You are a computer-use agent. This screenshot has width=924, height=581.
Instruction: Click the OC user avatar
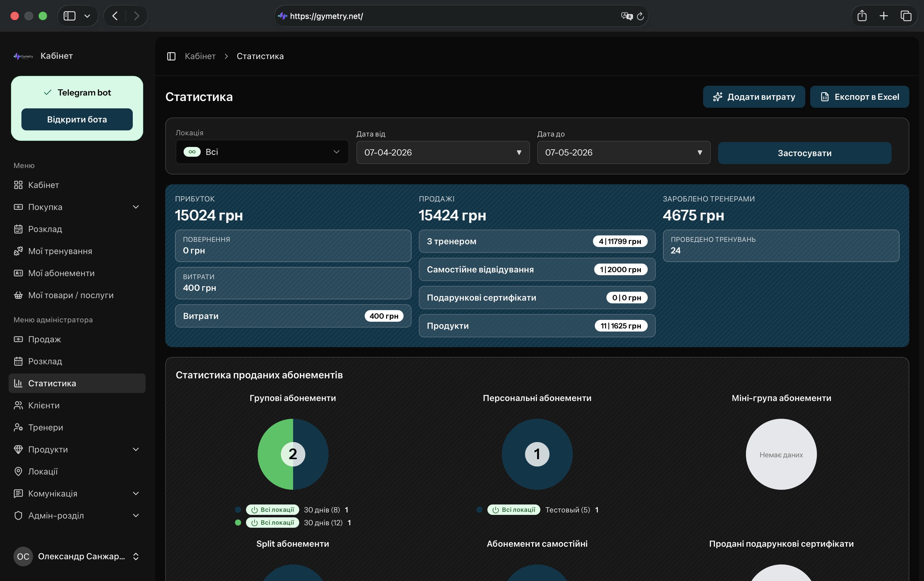click(23, 557)
